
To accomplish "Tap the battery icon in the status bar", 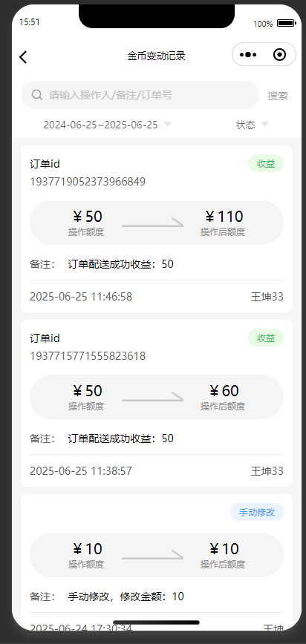I will [286, 24].
